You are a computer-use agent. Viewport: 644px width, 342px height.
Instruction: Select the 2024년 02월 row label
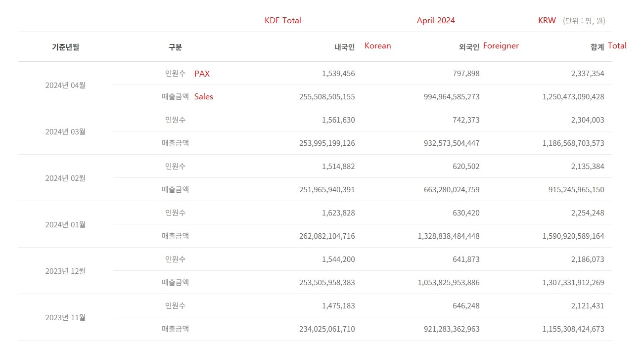[65, 178]
